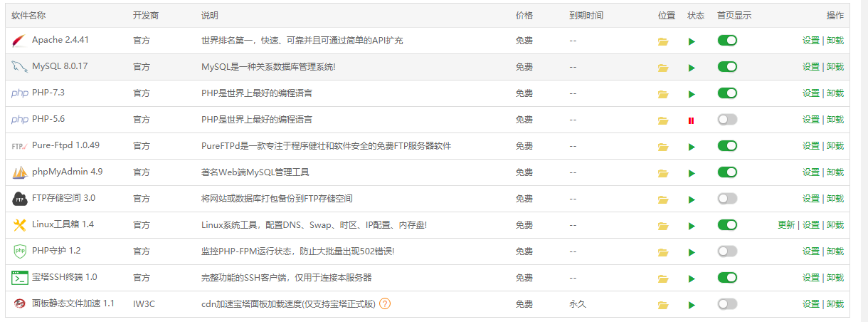
Task: Click the MySQL dolphin logo icon
Action: 19,67
